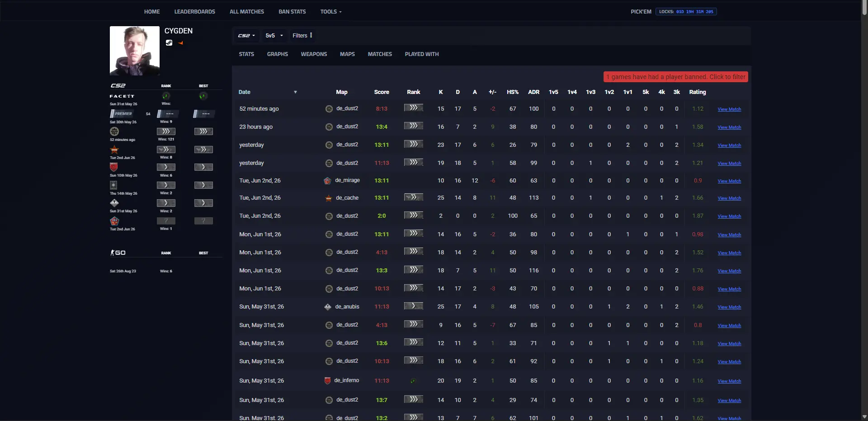Click the 1.87 rating value
This screenshot has height=421, width=868.
coord(698,216)
